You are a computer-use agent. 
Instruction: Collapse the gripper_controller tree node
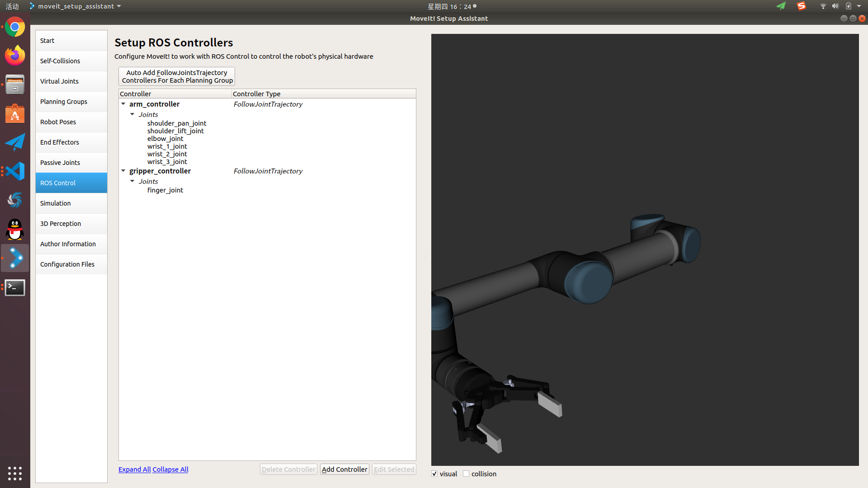(123, 171)
